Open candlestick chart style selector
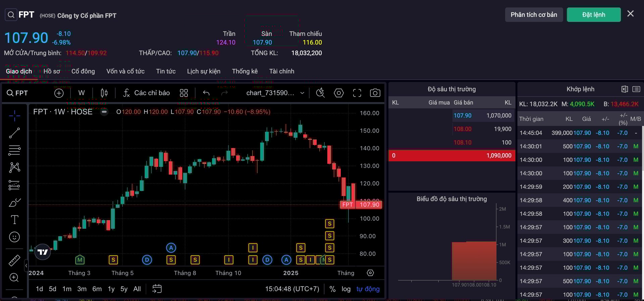 point(104,93)
